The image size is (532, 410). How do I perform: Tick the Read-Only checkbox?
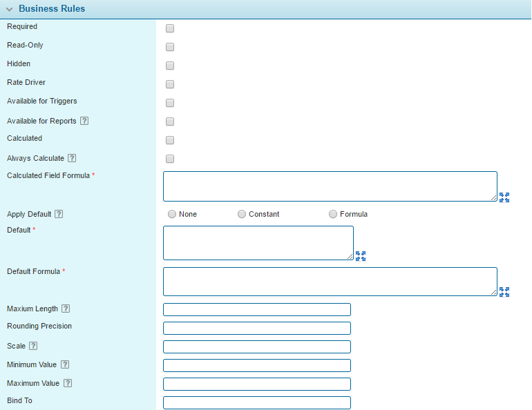(x=170, y=47)
